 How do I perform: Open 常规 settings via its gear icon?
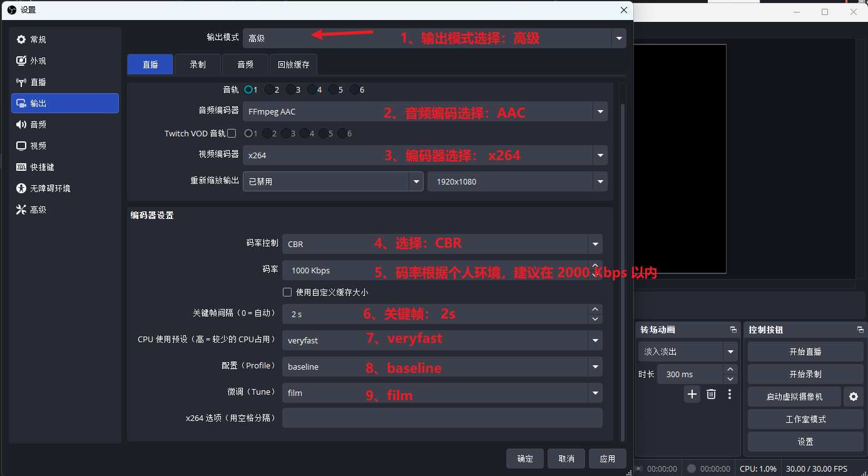click(21, 39)
